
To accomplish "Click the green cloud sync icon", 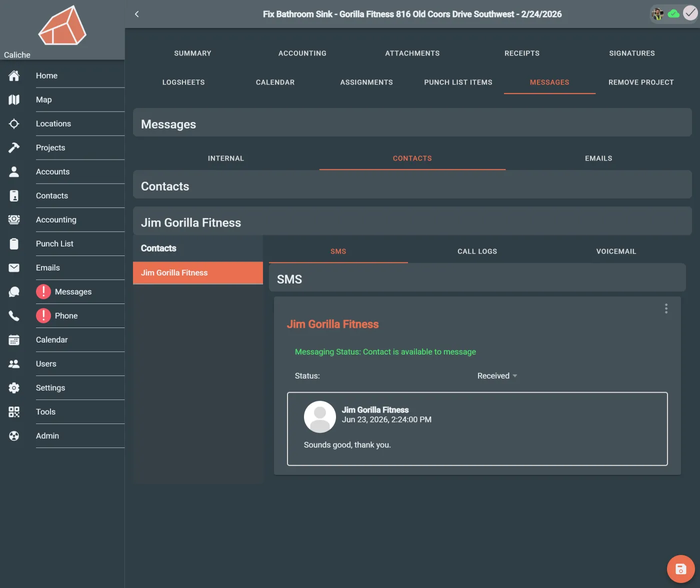I will 674,14.
